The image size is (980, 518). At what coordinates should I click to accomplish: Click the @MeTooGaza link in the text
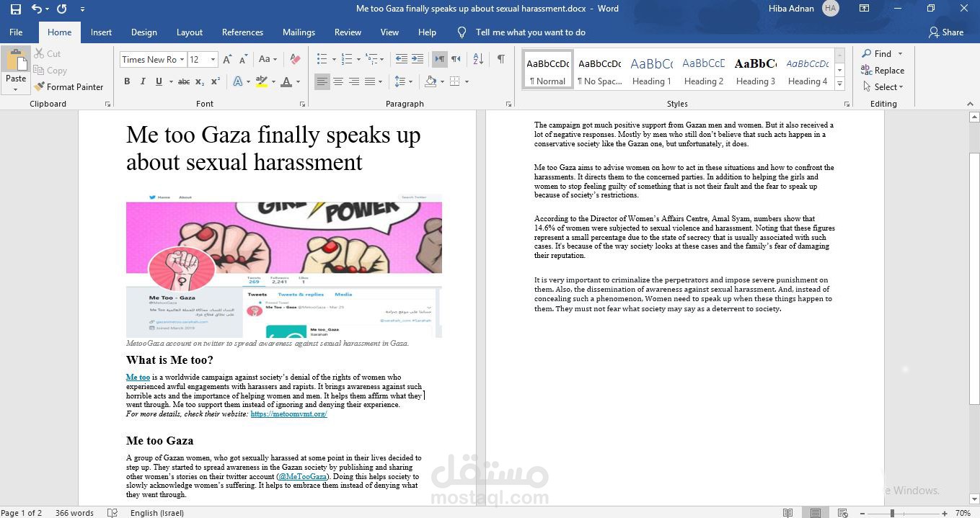tap(303, 476)
